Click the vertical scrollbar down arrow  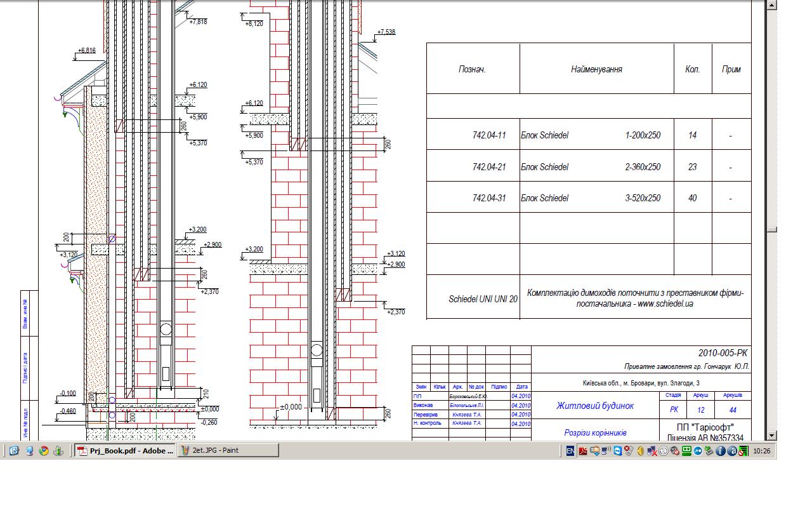pos(771,436)
